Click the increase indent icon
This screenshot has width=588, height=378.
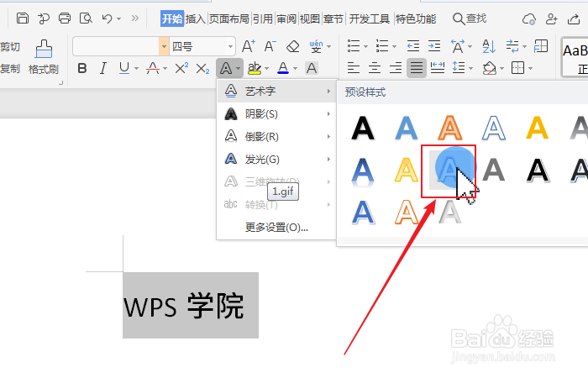(434, 46)
